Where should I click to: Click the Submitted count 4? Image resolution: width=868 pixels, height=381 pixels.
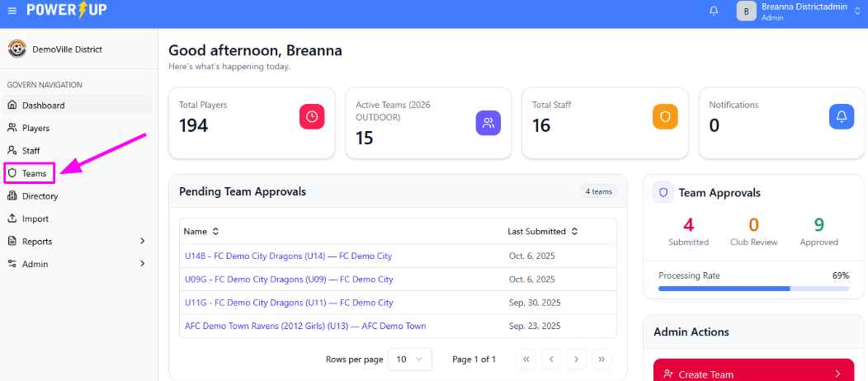[689, 224]
